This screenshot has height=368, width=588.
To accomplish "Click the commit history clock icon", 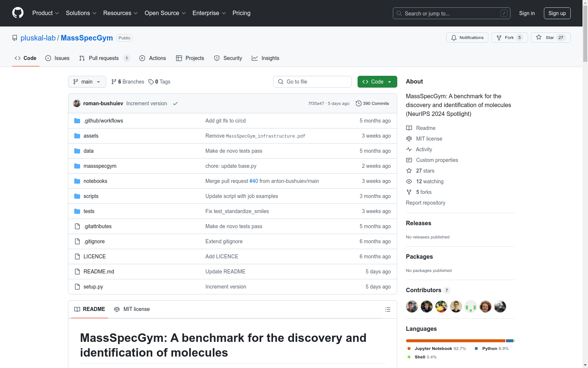I will pyautogui.click(x=358, y=103).
